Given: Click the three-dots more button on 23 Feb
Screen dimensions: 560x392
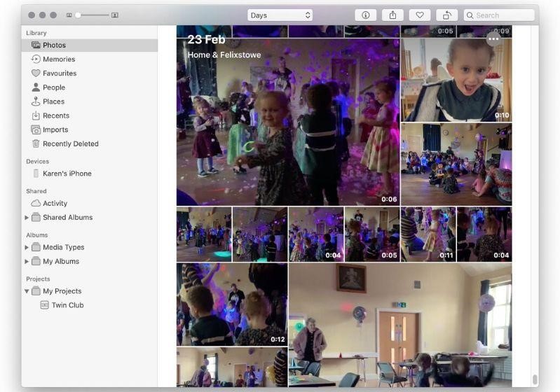Looking at the screenshot, I should (493, 39).
